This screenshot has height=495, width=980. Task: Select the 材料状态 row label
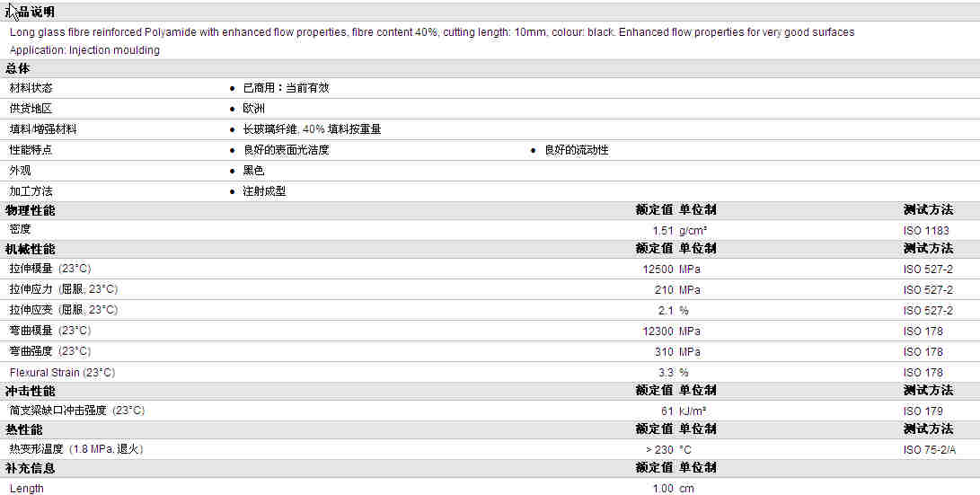pos(31,88)
